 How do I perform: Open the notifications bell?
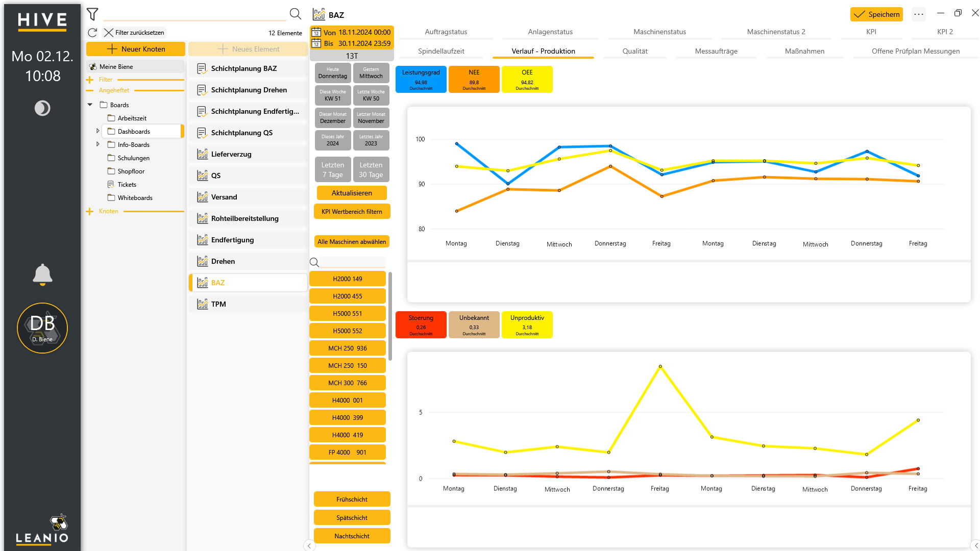pos(42,274)
